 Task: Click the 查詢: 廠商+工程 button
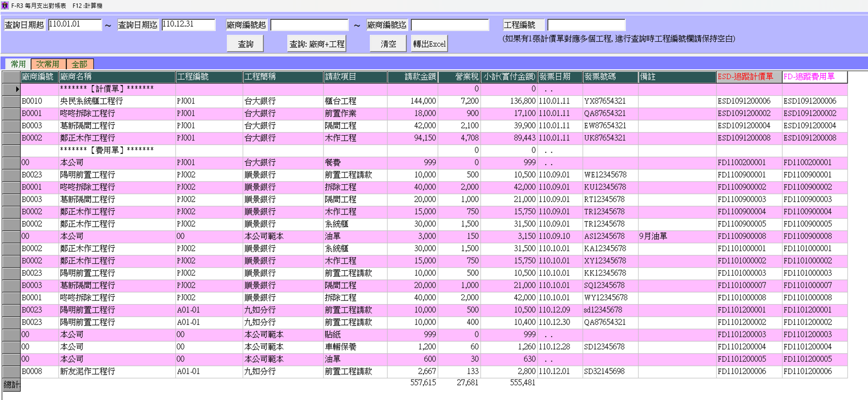(x=316, y=44)
